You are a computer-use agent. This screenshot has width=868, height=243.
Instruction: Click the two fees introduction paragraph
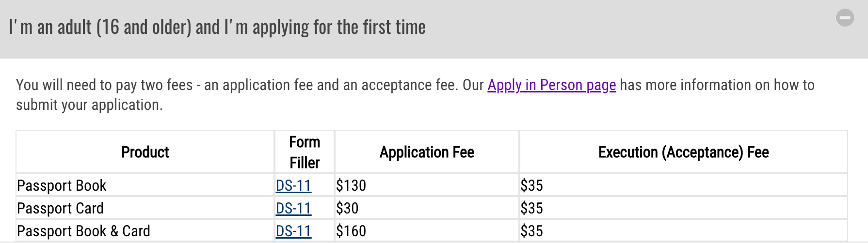coord(242,95)
